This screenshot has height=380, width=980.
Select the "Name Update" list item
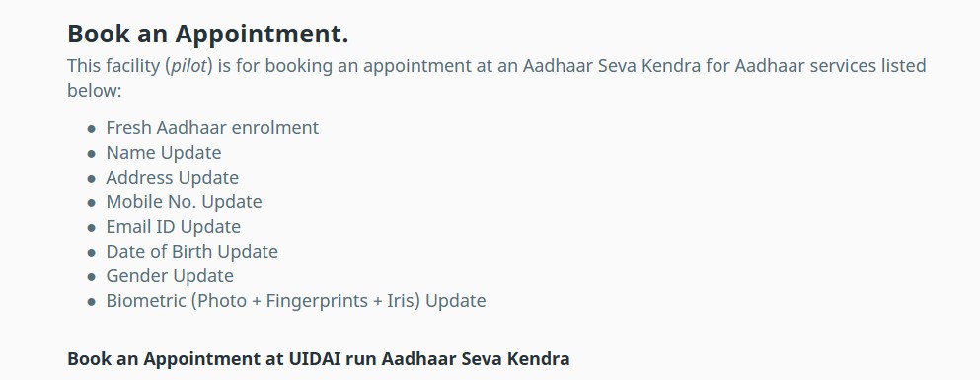[164, 153]
